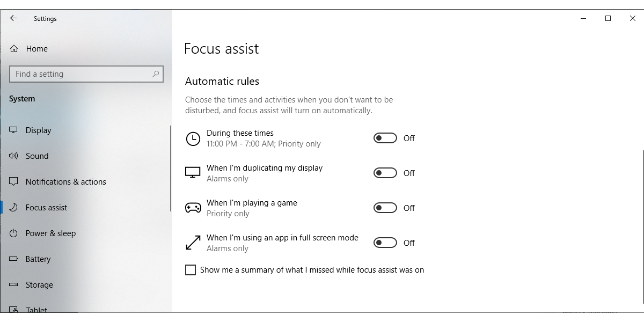Viewport: 644px width, 322px height.
Task: Click the Battery icon in sidebar
Action: click(x=14, y=259)
